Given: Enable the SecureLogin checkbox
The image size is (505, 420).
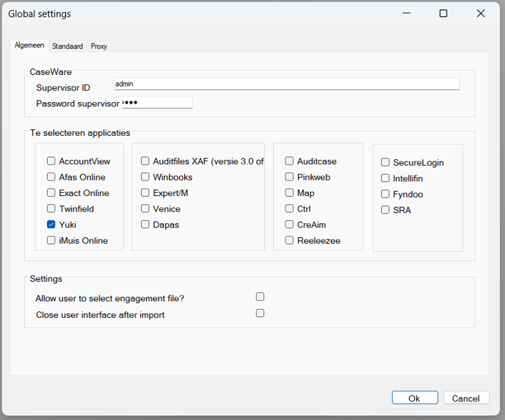Looking at the screenshot, I should click(x=385, y=162).
